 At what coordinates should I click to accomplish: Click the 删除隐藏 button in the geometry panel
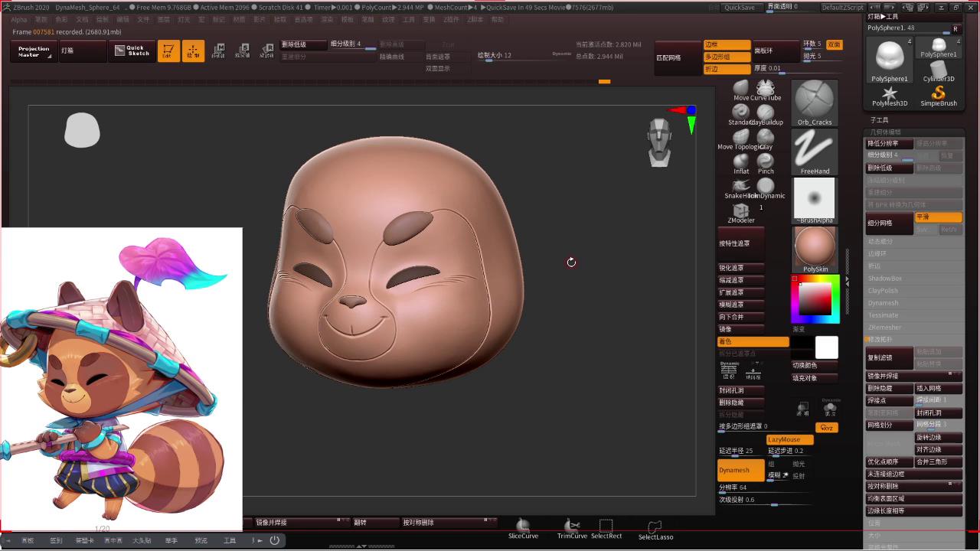[890, 389]
